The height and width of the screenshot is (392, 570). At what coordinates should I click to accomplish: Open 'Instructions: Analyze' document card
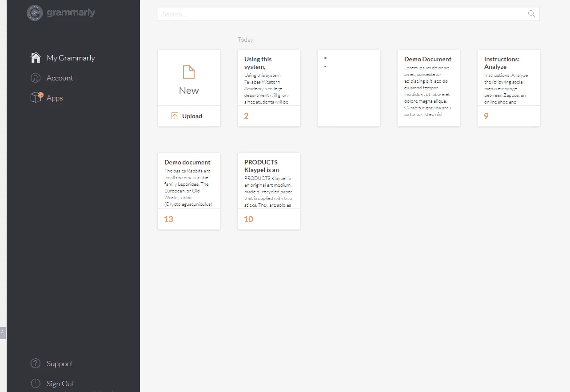(x=509, y=88)
